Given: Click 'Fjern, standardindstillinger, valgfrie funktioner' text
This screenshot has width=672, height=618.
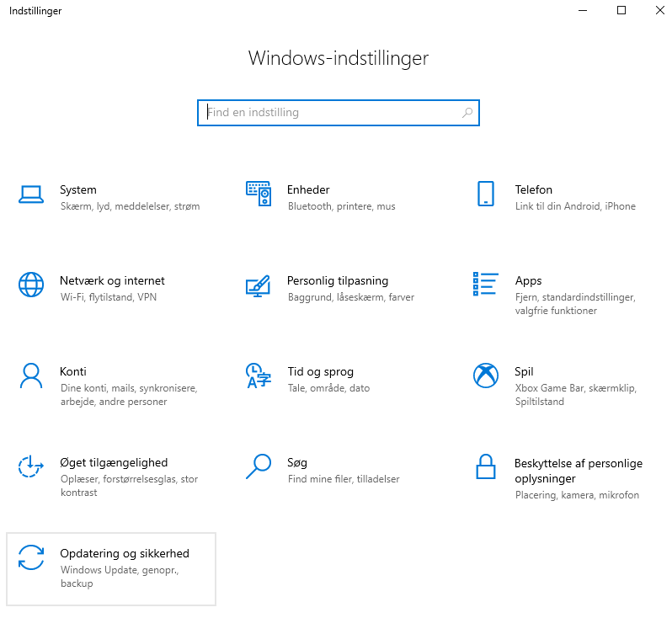Looking at the screenshot, I should pyautogui.click(x=575, y=304).
